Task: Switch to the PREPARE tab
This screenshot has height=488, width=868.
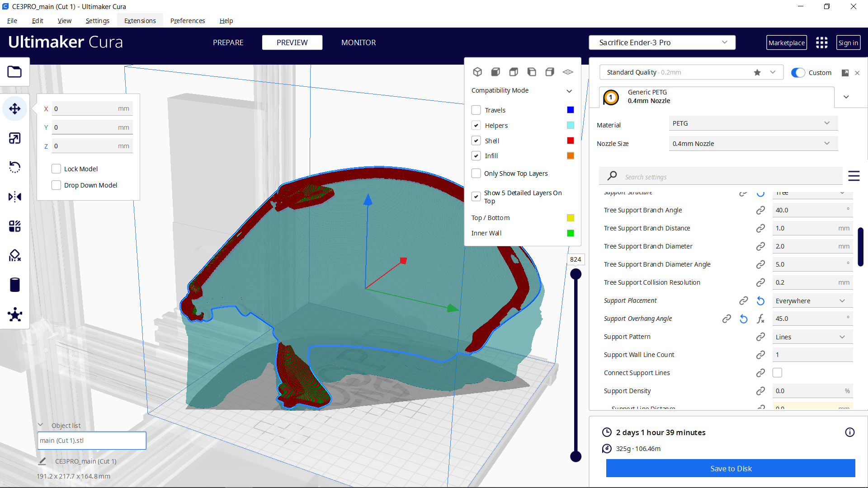Action: 228,42
